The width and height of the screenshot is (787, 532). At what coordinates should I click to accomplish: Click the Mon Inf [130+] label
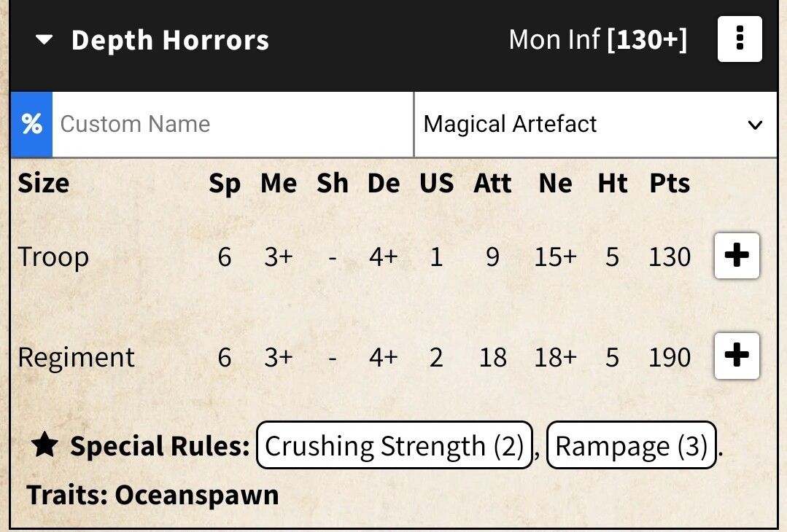pos(597,40)
